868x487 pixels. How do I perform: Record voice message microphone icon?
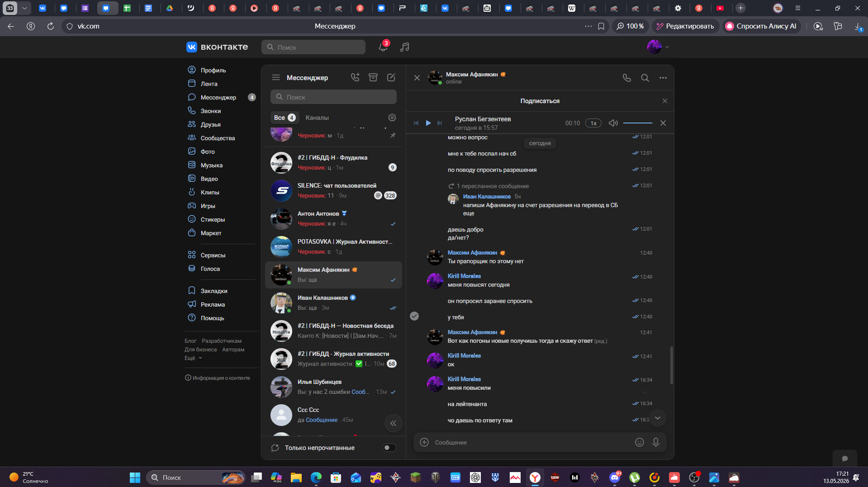(656, 442)
